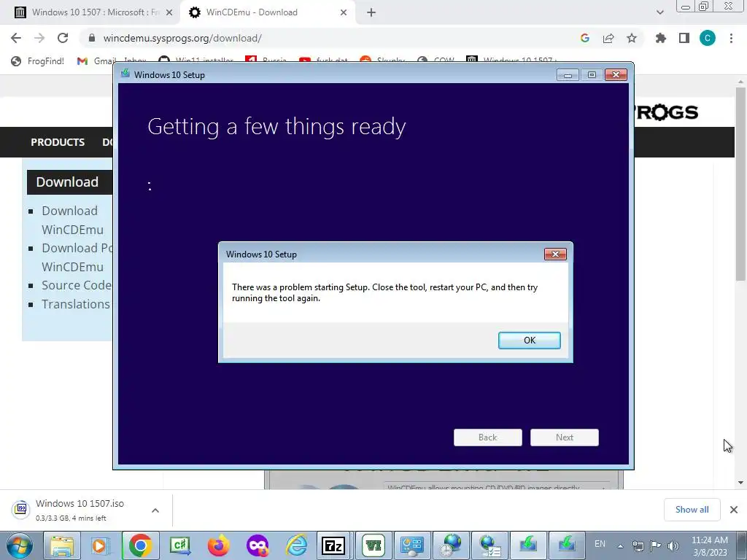This screenshot has height=560, width=747.
Task: Open Chrome extensions puzzle icon
Action: pos(661,38)
